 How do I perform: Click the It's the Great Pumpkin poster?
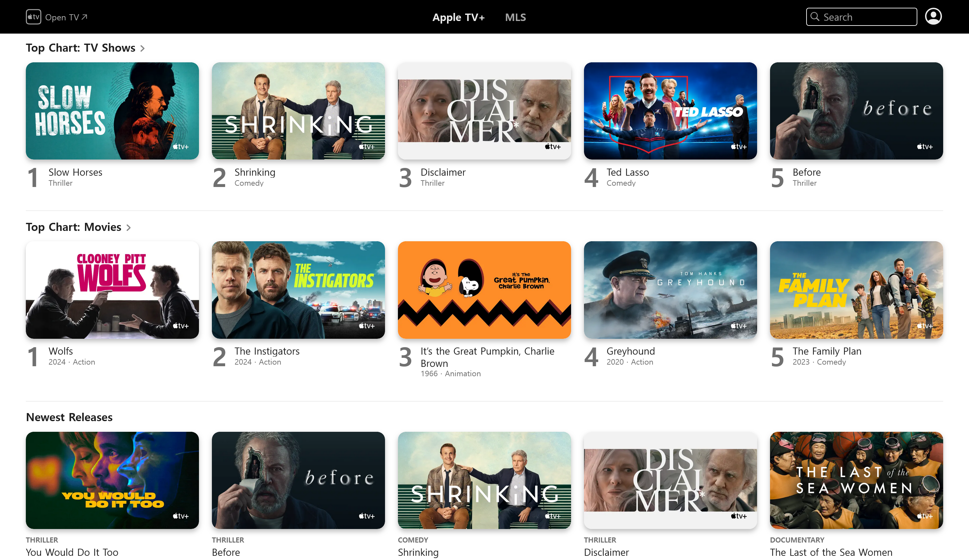pyautogui.click(x=484, y=289)
